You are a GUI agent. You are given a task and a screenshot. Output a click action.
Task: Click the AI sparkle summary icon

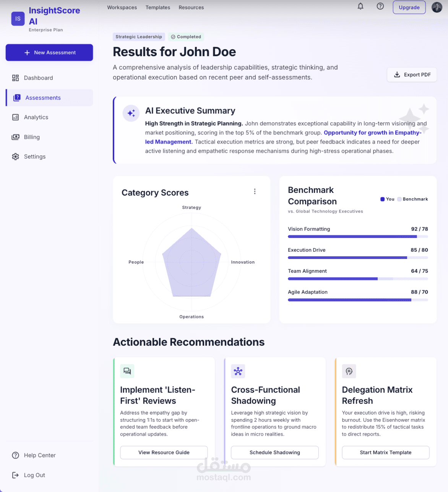pos(131,113)
